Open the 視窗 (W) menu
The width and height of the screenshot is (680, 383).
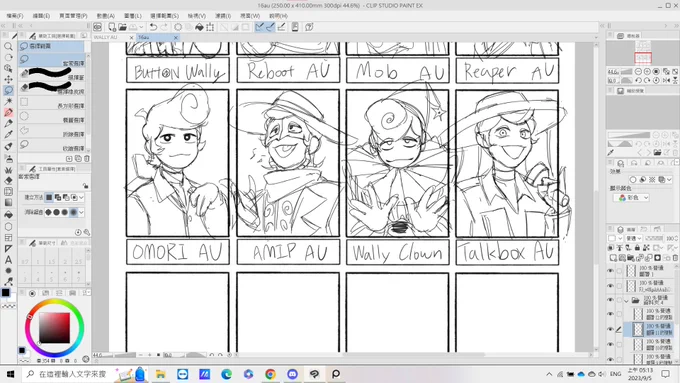(250, 16)
